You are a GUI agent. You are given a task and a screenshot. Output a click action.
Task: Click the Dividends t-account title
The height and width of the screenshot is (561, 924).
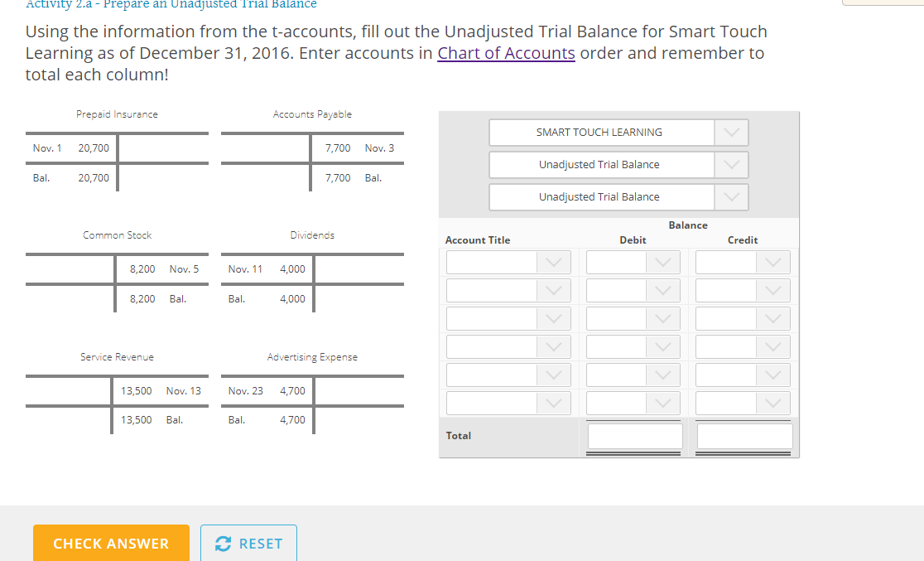coord(312,235)
